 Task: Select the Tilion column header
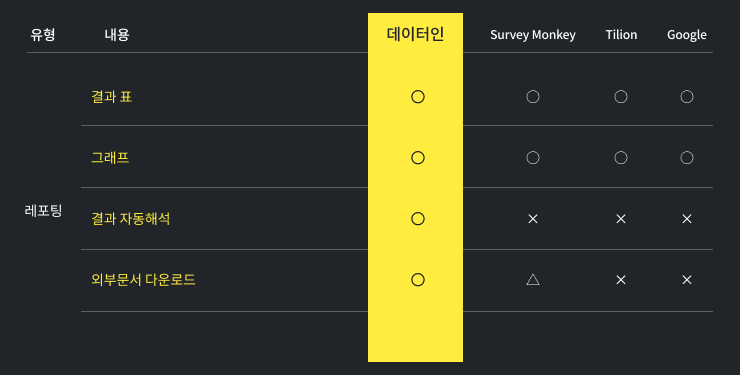click(621, 34)
